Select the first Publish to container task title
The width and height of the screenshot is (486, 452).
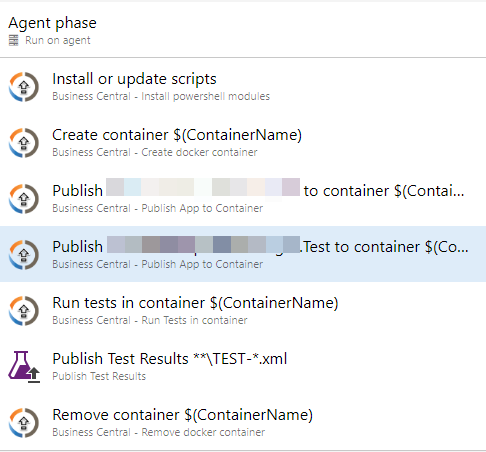pos(258,191)
